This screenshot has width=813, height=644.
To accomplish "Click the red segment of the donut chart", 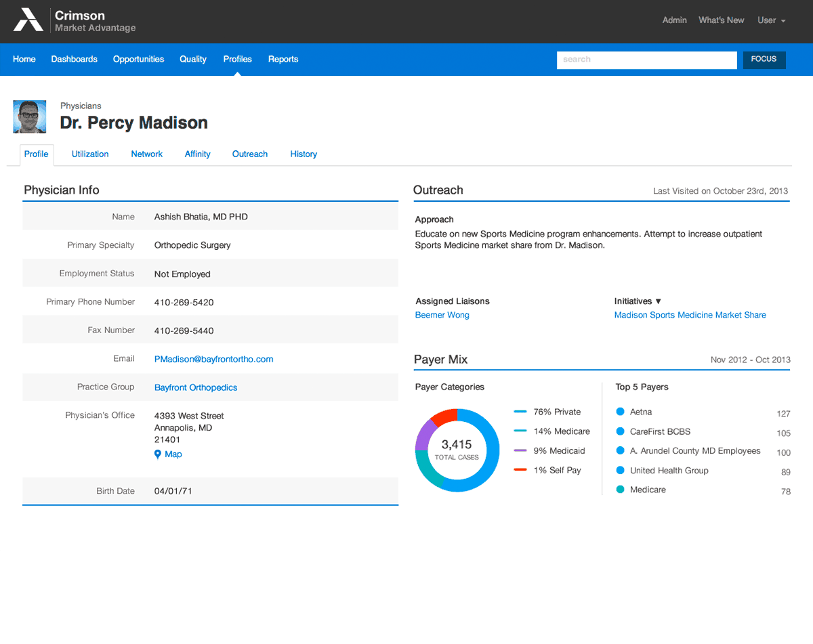I will (444, 416).
